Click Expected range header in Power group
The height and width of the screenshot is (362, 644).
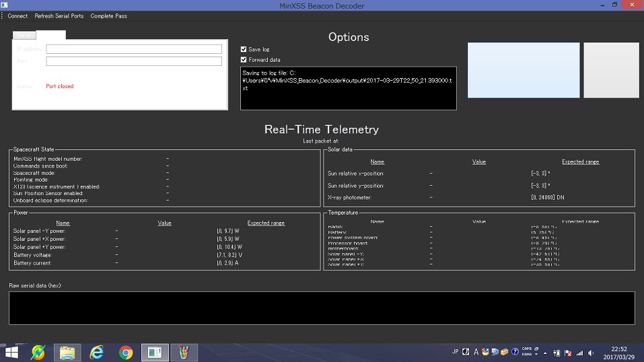[x=266, y=223]
